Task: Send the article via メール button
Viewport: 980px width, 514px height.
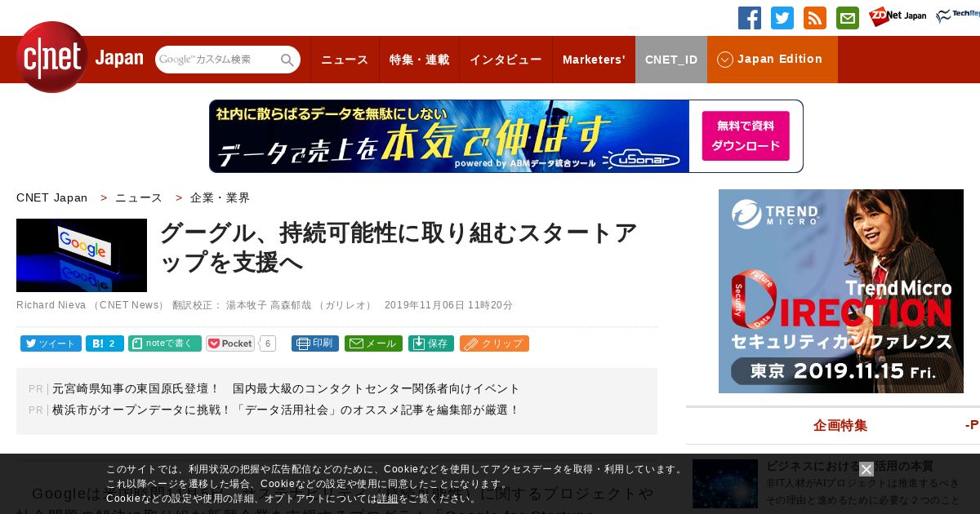Action: 373,343
